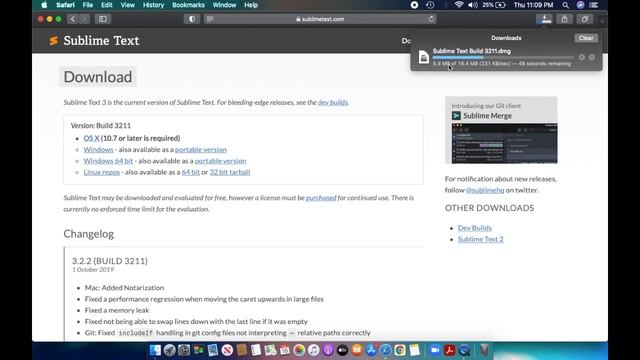Open Calendar in the Dock

click(x=285, y=350)
